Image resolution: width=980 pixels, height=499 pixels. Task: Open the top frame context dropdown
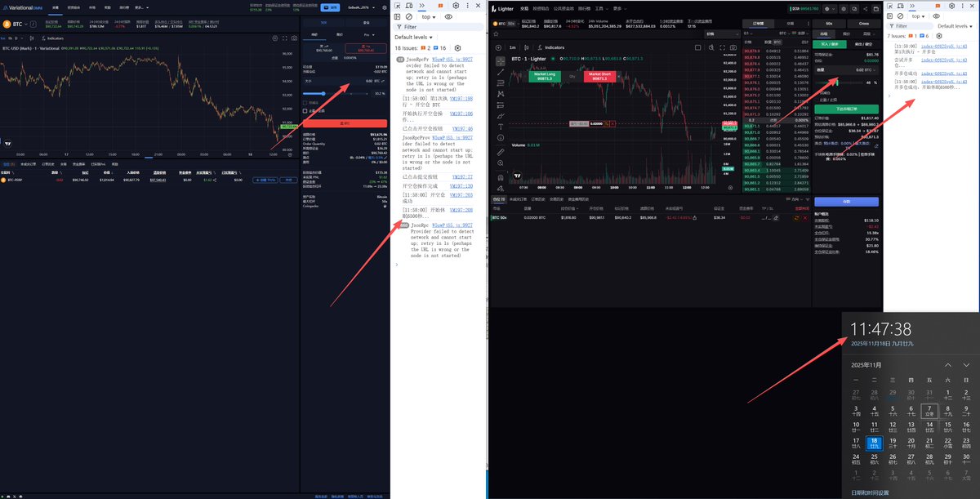click(x=426, y=16)
